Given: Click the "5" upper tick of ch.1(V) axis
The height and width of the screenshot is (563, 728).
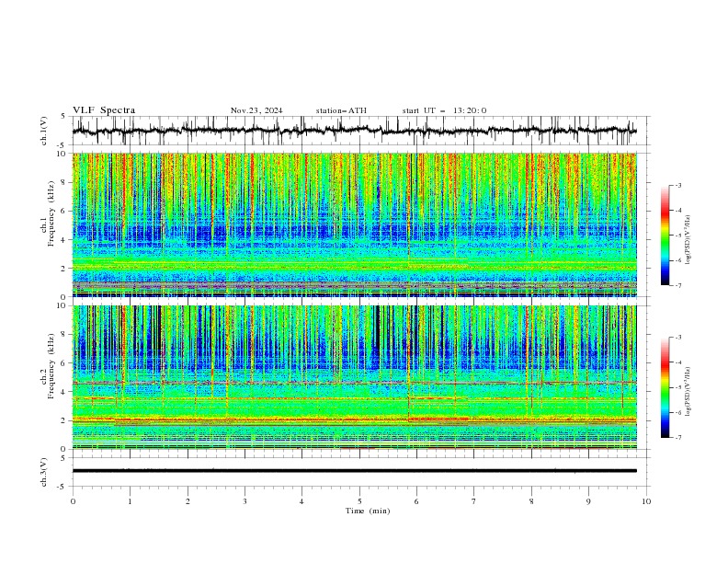Looking at the screenshot, I should point(63,116).
